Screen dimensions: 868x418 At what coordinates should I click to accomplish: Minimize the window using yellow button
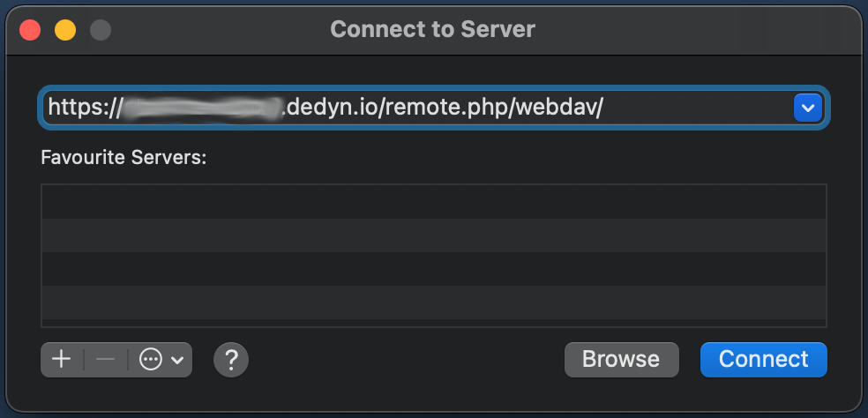(x=65, y=30)
